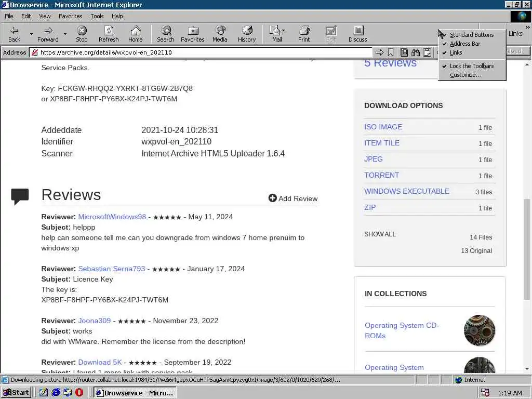
Task: Open the Help menu
Action: 117,16
